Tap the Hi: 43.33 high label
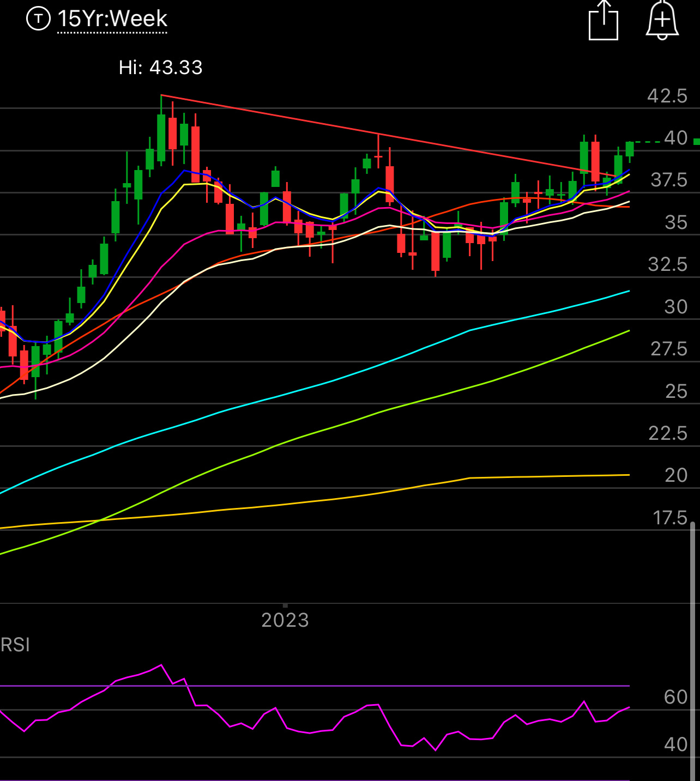 tap(160, 68)
